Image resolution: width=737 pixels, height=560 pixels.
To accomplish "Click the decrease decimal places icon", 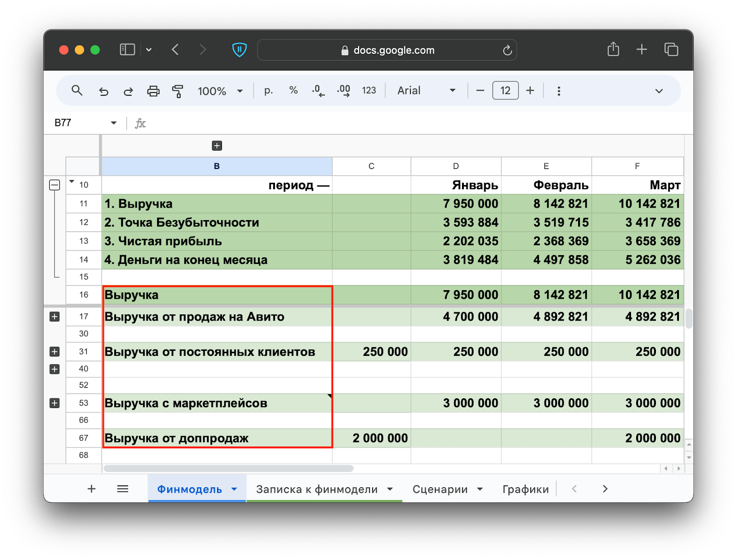I will [318, 91].
